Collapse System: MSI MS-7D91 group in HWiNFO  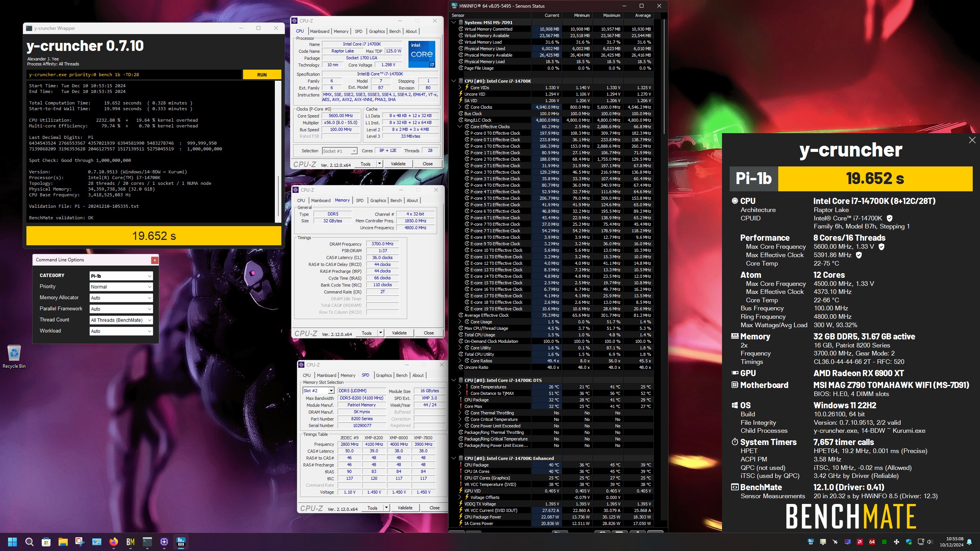(x=454, y=22)
